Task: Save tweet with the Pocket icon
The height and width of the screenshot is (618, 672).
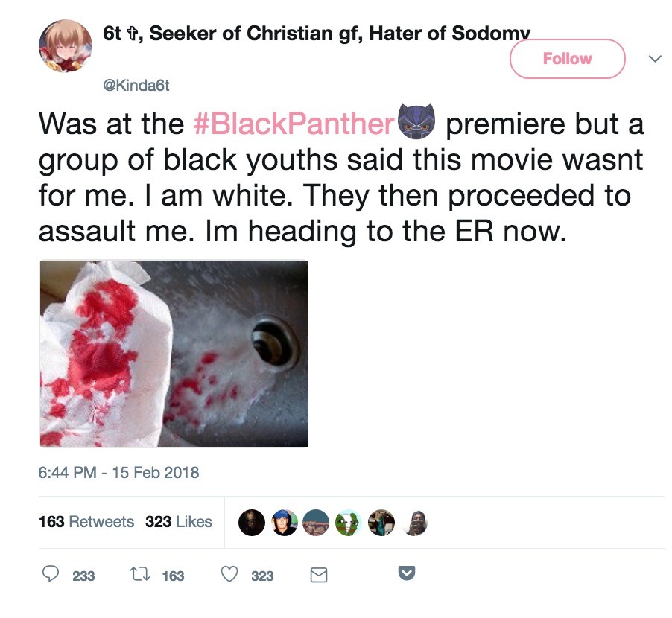Action: (407, 574)
